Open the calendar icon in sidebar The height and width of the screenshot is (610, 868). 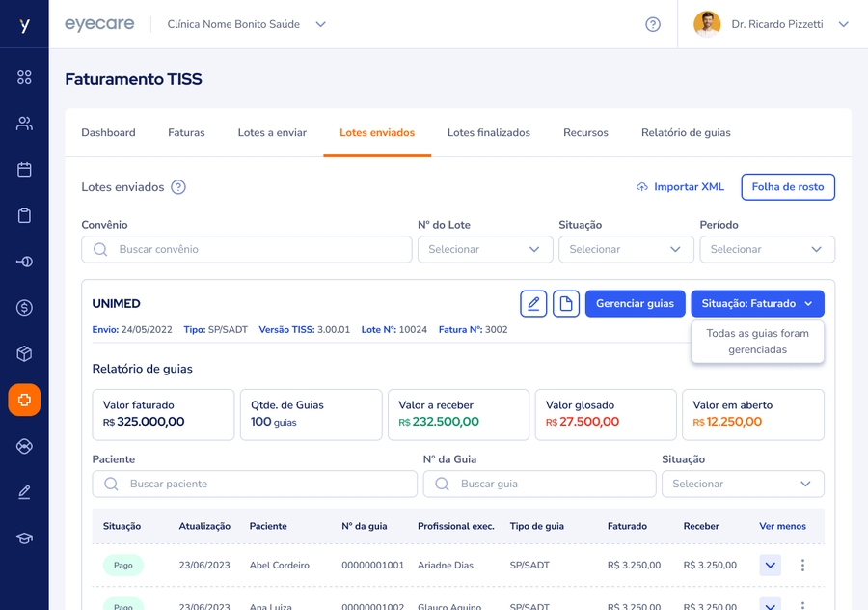point(24,170)
